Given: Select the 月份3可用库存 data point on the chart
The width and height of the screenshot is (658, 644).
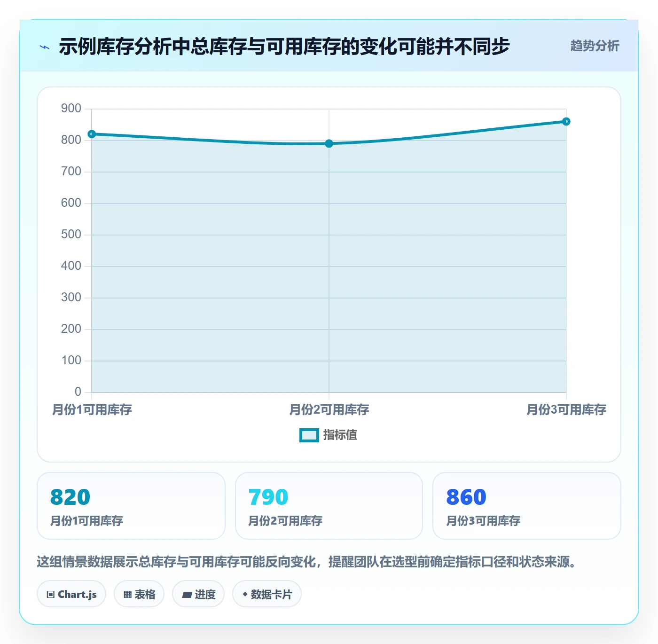Looking at the screenshot, I should click(566, 121).
